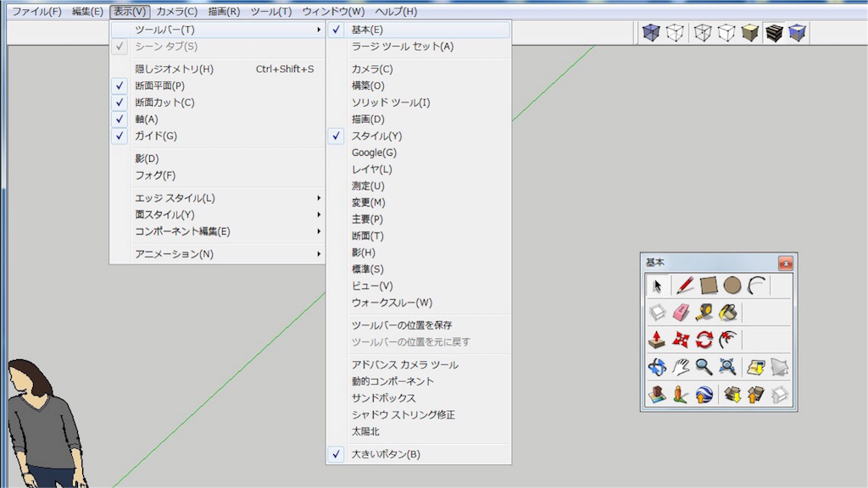This screenshot has height=488, width=868.
Task: Select the Push/Pull tool
Action: (655, 338)
